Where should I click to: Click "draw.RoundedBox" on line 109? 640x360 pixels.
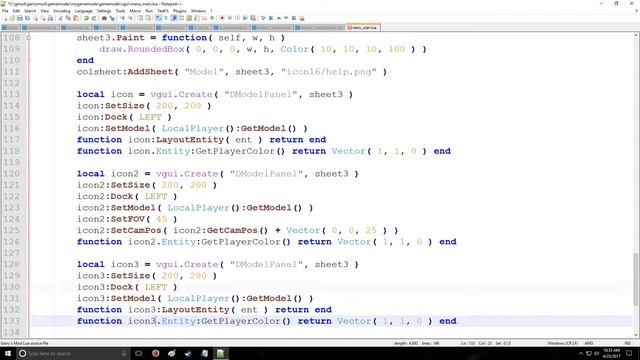[142, 49]
